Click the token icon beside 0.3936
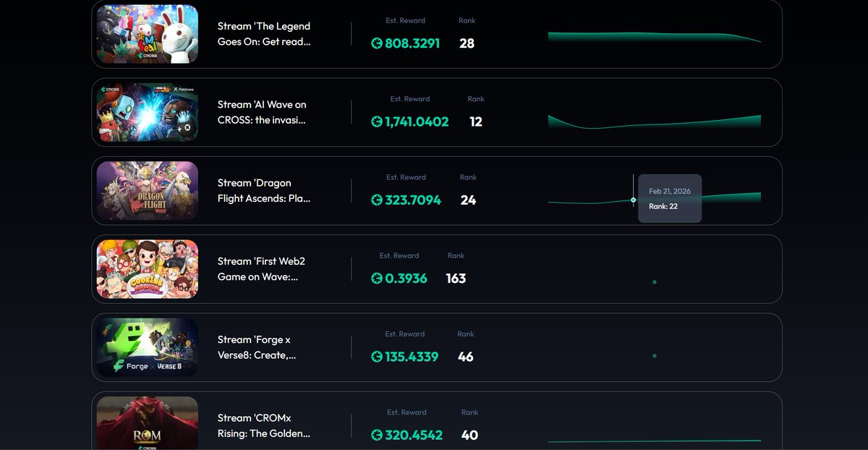This screenshot has height=450, width=868. [376, 279]
